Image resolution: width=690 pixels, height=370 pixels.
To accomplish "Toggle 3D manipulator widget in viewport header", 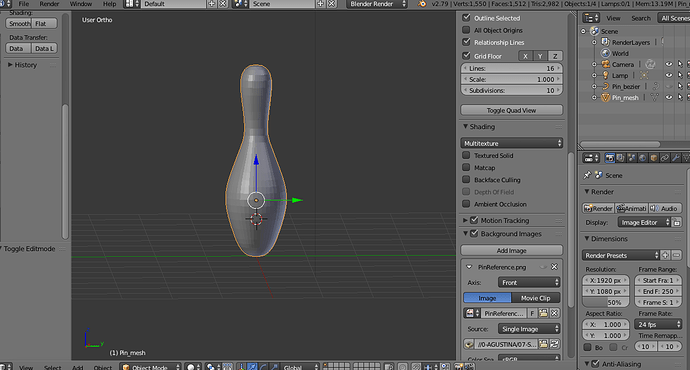I will 242,366.
